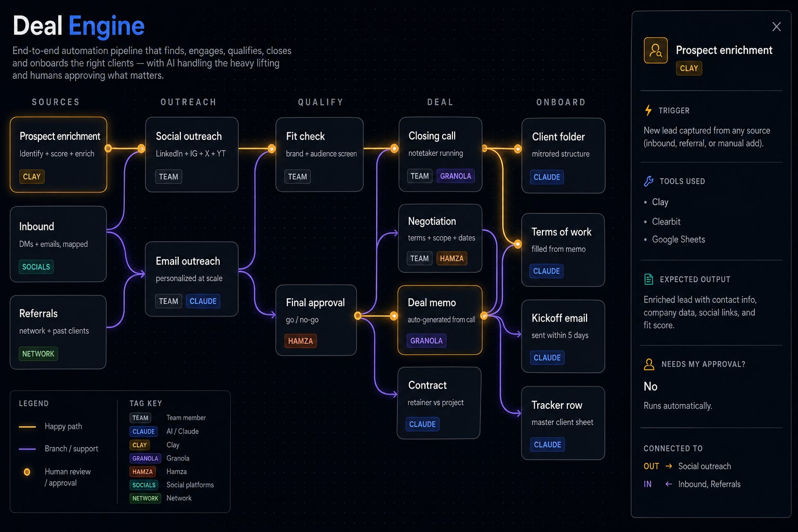This screenshot has height=532, width=798.
Task: Click the person Needs My Approval icon
Action: click(x=649, y=364)
